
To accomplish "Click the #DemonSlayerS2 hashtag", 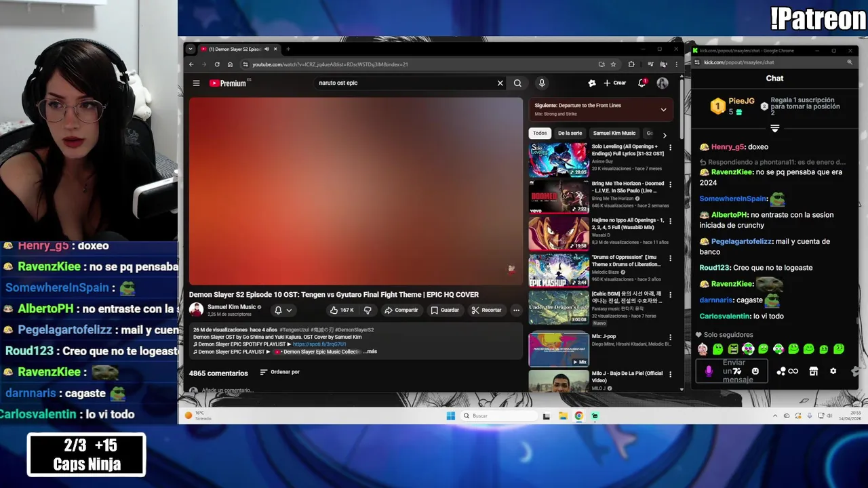I will (354, 330).
